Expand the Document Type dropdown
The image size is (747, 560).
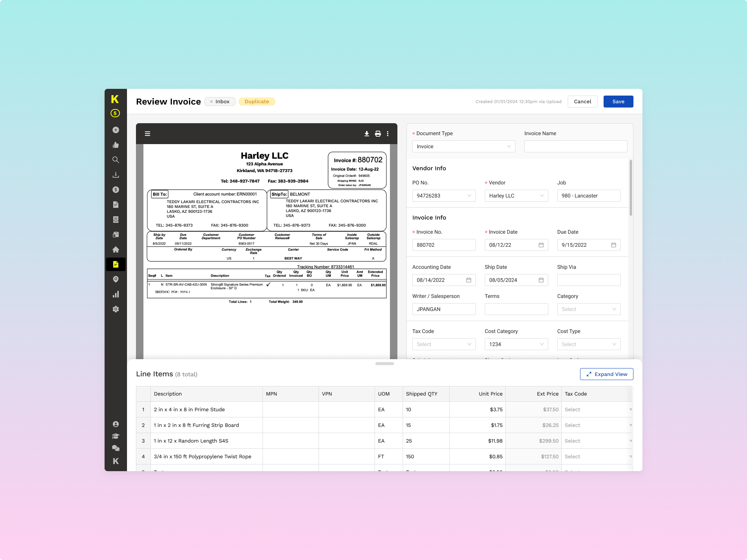tap(464, 146)
